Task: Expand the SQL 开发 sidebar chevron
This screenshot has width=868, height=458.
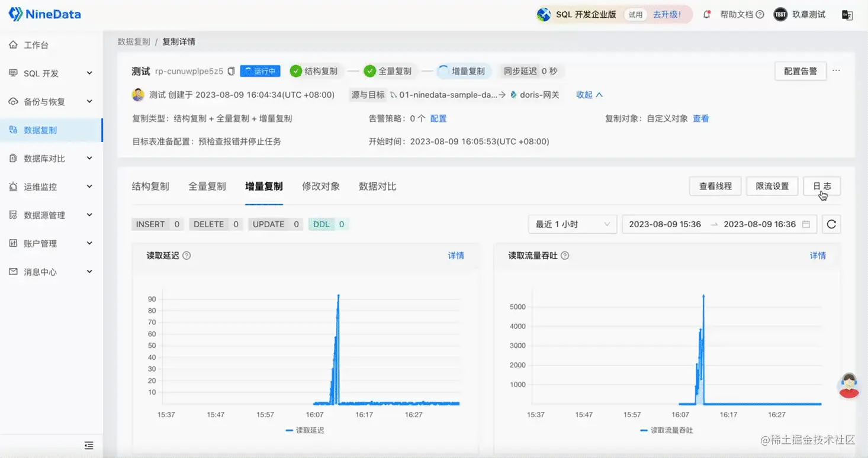Action: pyautogui.click(x=89, y=73)
